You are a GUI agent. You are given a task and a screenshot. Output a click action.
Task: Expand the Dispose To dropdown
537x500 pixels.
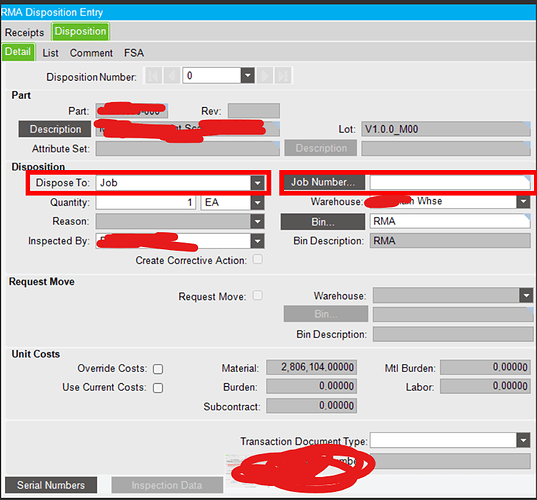257,183
